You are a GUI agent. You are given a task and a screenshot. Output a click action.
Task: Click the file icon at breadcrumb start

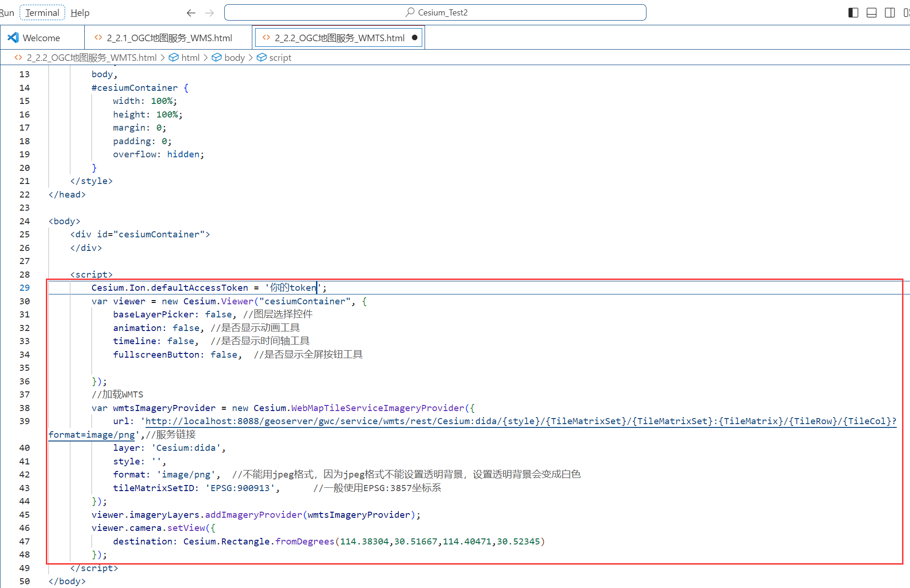coord(18,58)
